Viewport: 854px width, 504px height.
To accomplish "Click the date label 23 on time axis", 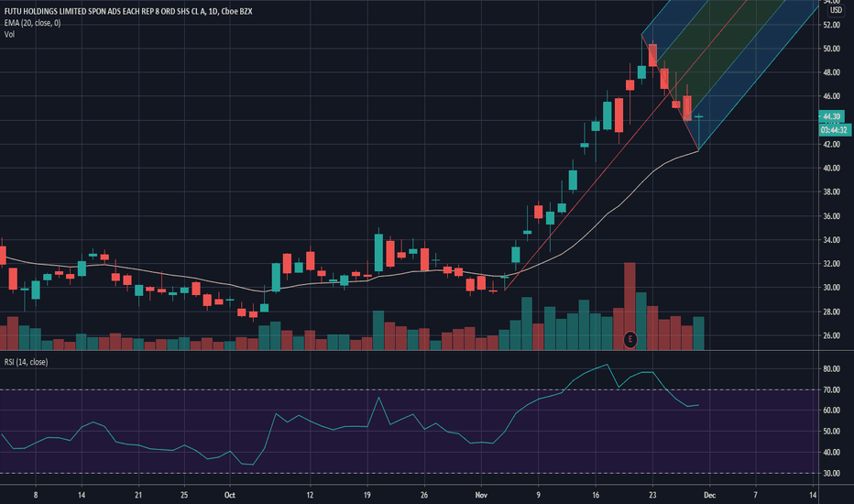I will click(652, 495).
